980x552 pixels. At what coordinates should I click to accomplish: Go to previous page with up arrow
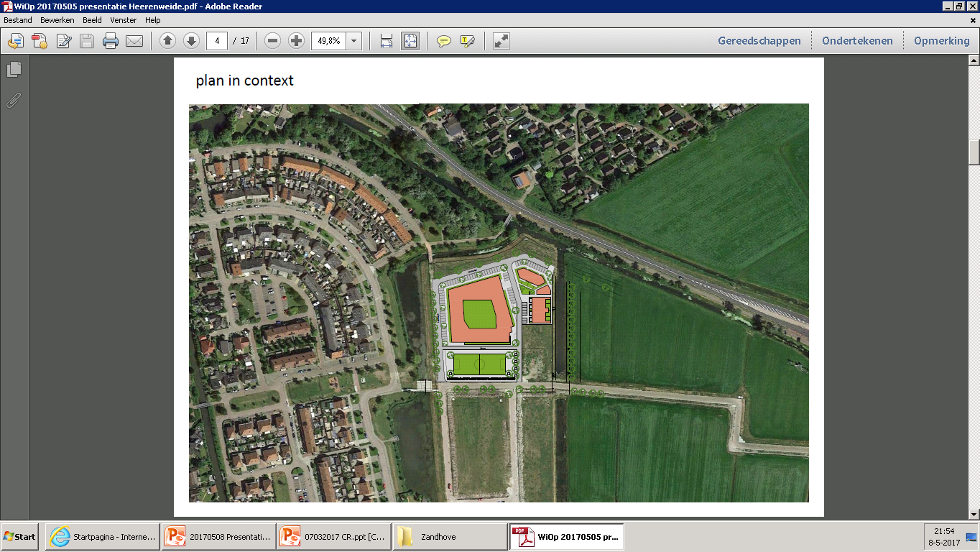167,41
